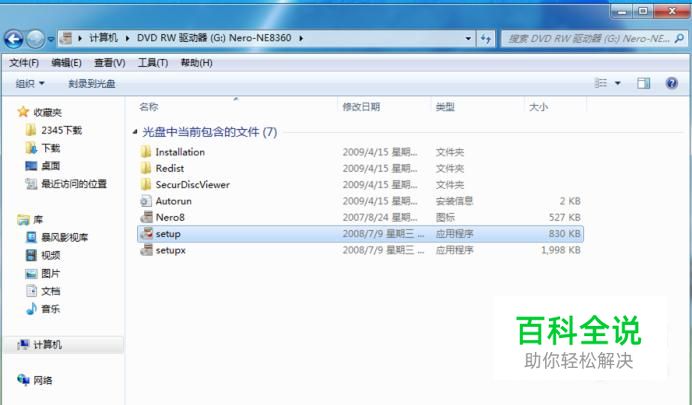Open recent pages dropdown beside Forward button

point(51,39)
